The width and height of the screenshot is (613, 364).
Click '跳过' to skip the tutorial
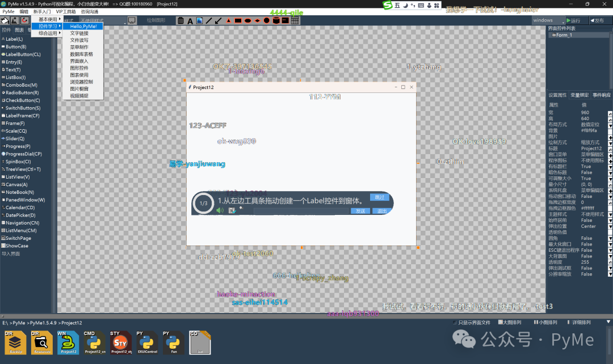[x=379, y=197]
